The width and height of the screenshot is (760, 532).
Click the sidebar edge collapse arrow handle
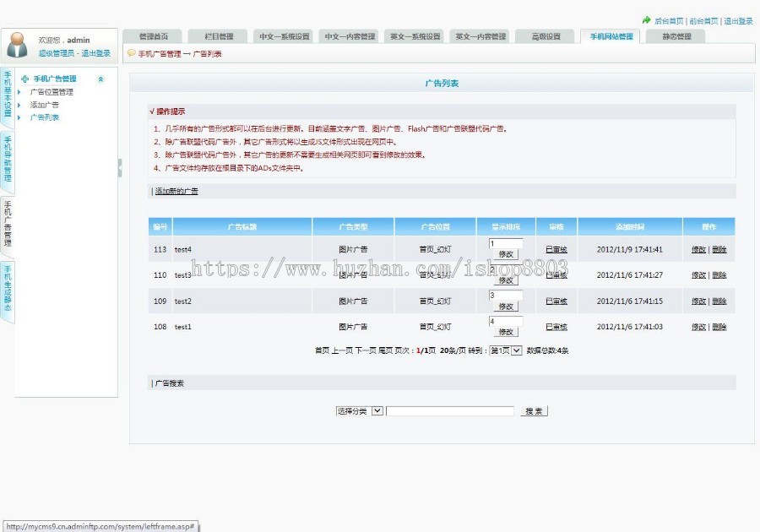point(119,168)
